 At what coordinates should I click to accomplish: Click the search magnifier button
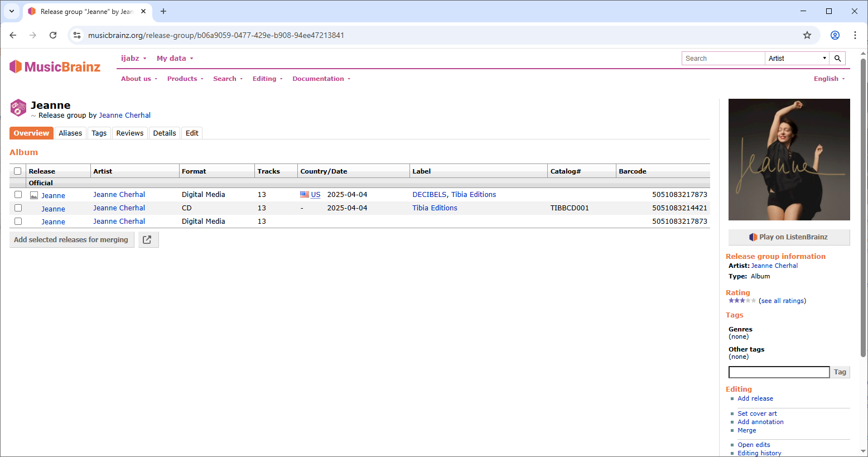pyautogui.click(x=837, y=59)
